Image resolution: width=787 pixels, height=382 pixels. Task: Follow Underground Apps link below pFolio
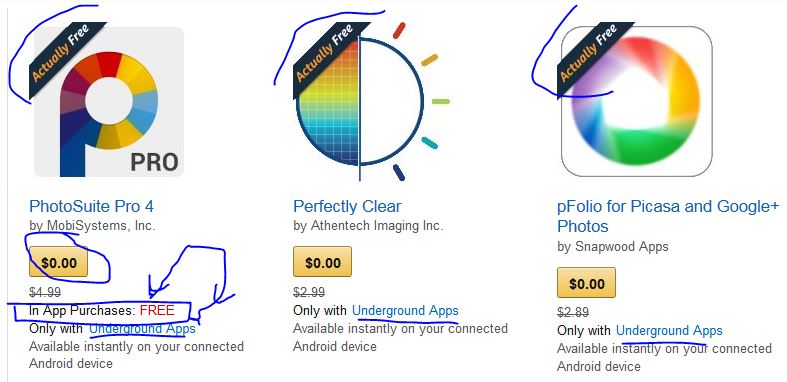[x=669, y=331]
